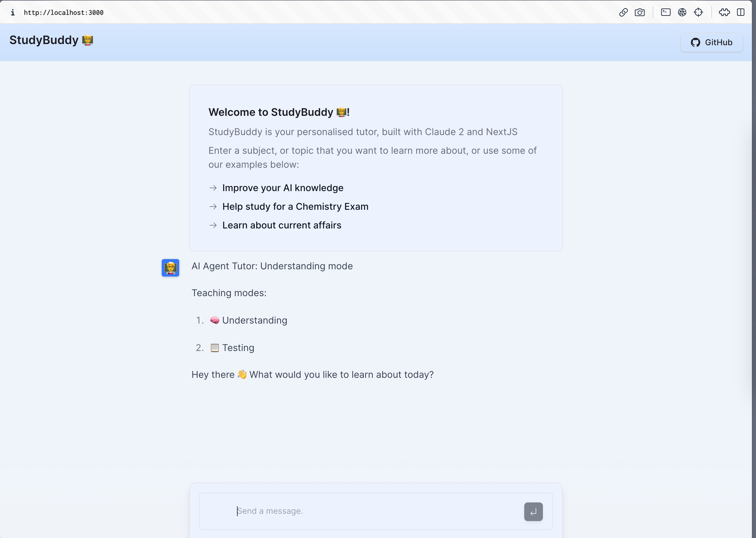
Task: Select Help study for a Chemistry Exam
Action: click(x=295, y=206)
